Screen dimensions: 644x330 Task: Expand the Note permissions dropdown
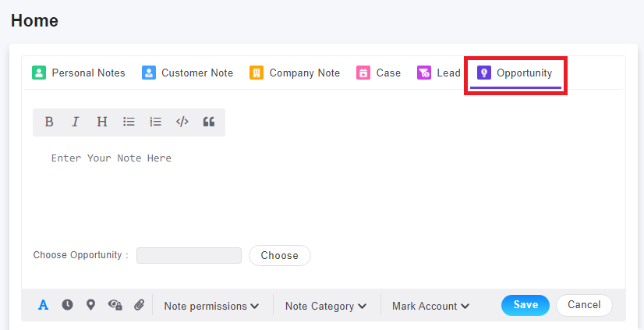point(211,306)
